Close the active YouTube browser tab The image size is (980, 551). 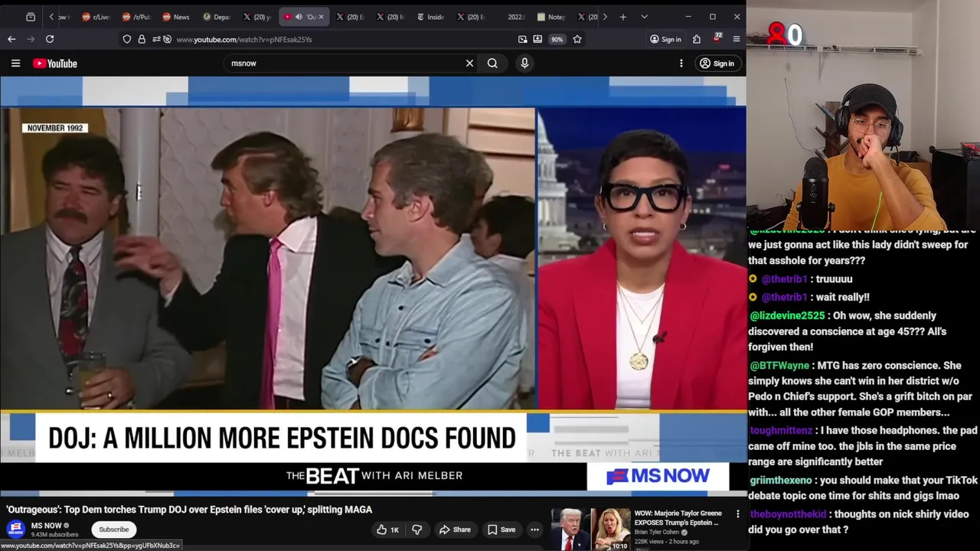(321, 17)
